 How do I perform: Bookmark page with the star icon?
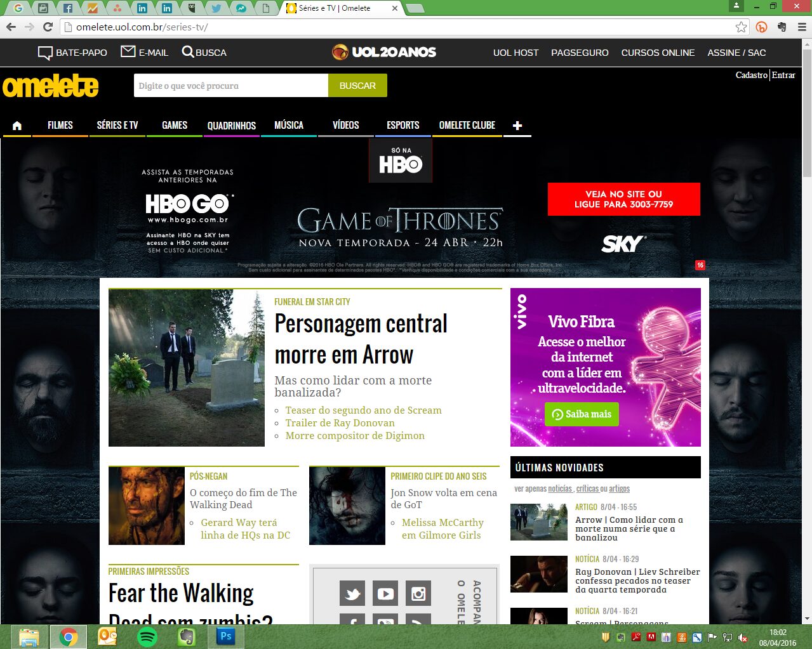tap(741, 27)
